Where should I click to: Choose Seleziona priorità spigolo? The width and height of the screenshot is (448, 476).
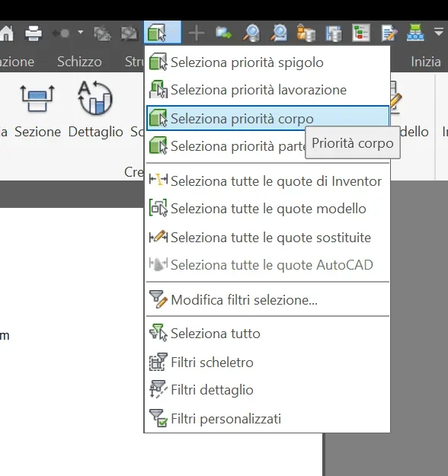click(x=267, y=62)
